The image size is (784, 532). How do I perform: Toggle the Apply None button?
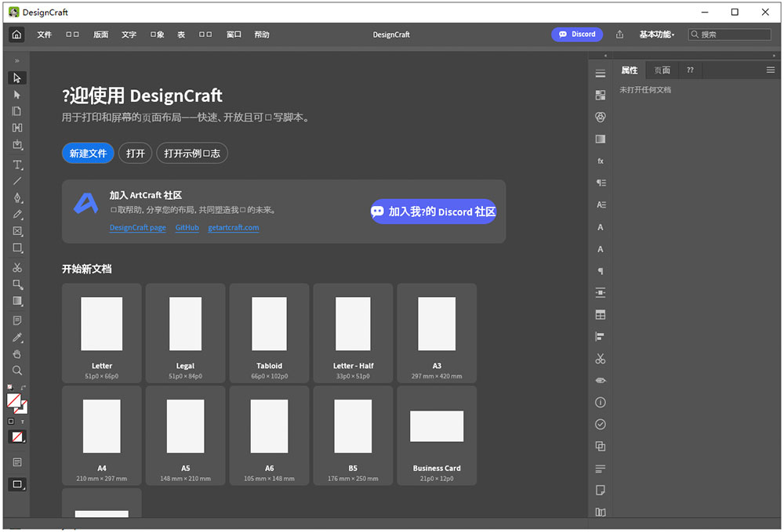(17, 437)
